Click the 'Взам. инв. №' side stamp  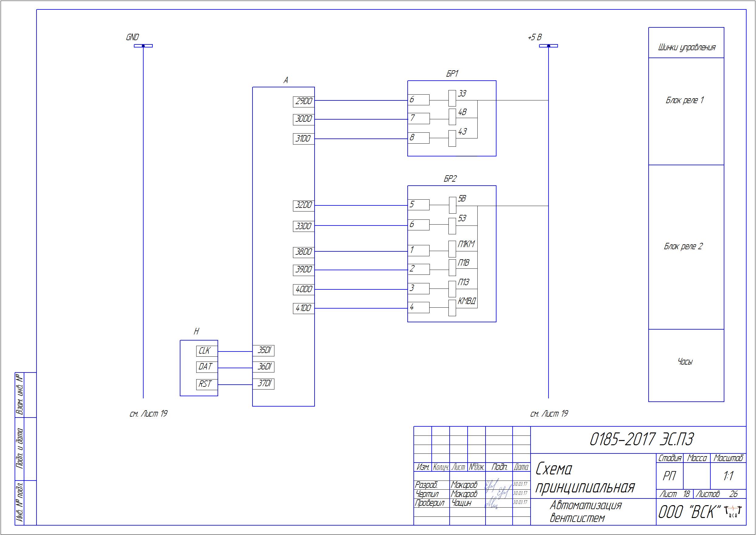coord(19,395)
